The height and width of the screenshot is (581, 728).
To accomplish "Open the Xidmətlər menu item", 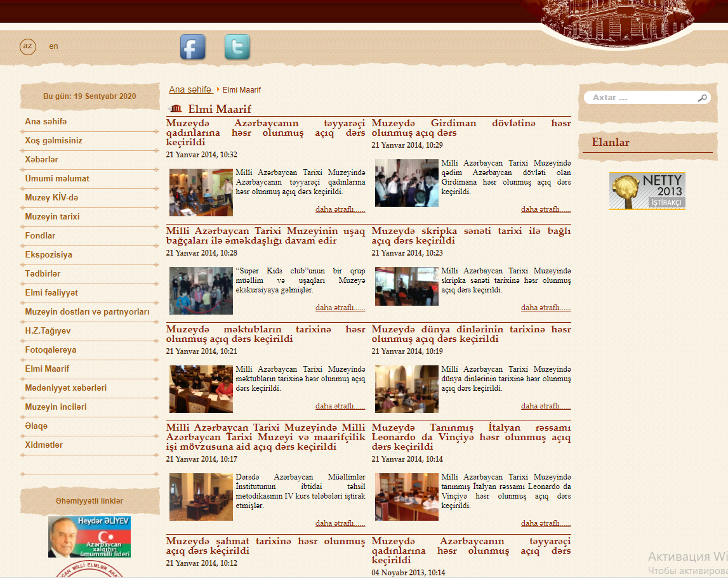I will tap(44, 445).
